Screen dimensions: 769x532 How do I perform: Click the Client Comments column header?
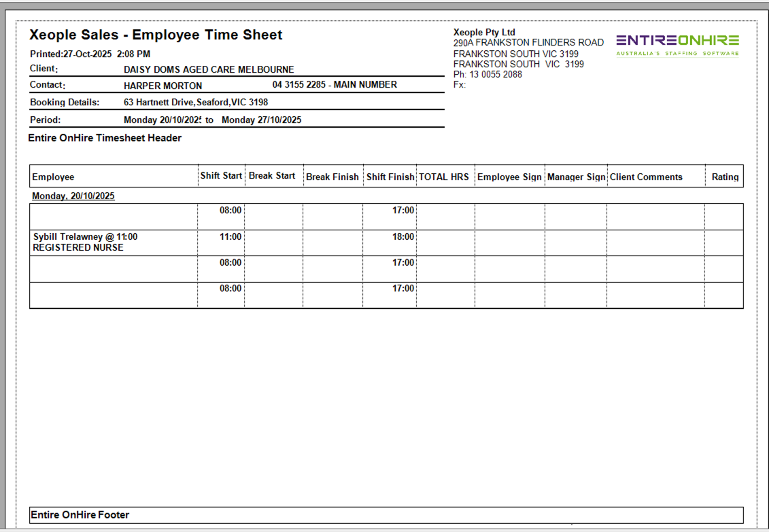click(646, 177)
